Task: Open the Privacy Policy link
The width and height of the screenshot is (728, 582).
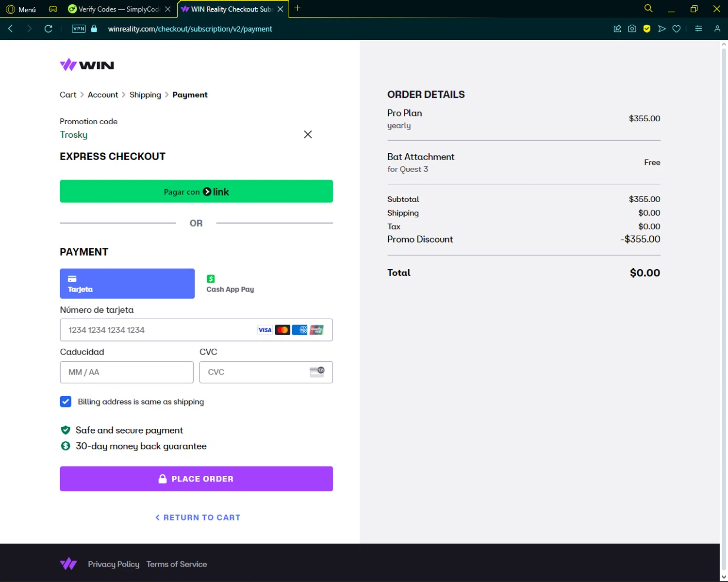Action: 114,564
